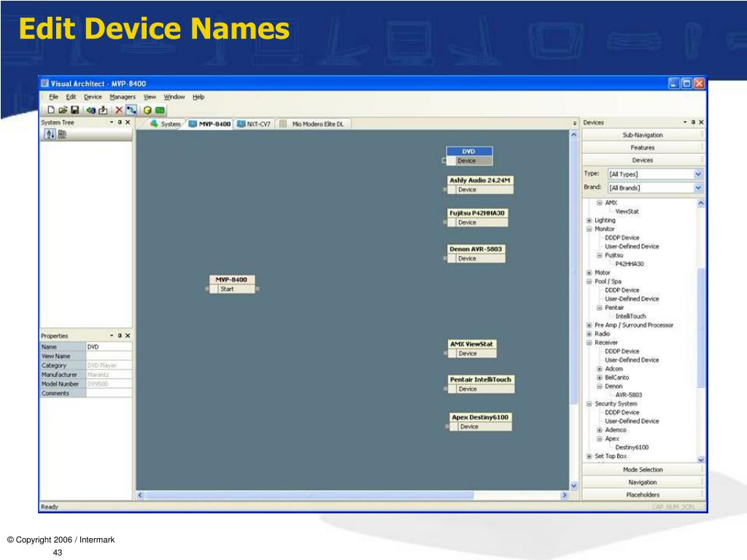The width and height of the screenshot is (747, 560).
Task: Open the Window menu
Action: (174, 97)
